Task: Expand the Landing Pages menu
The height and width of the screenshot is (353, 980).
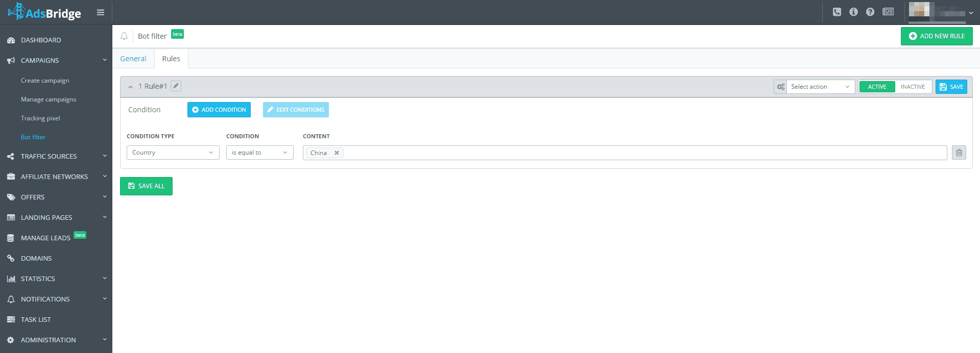Action: tap(105, 217)
